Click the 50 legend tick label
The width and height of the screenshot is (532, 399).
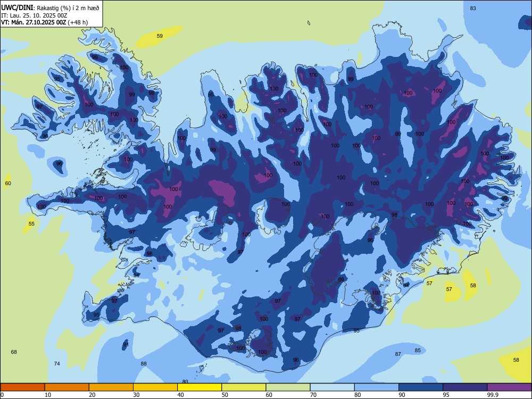(x=225, y=395)
